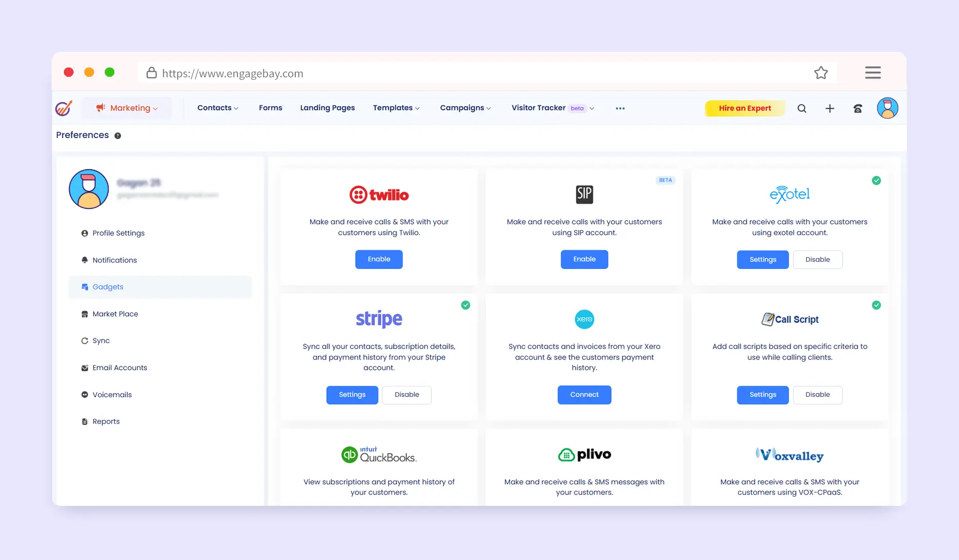
Task: Click the user avatar in top bar
Action: tap(887, 108)
